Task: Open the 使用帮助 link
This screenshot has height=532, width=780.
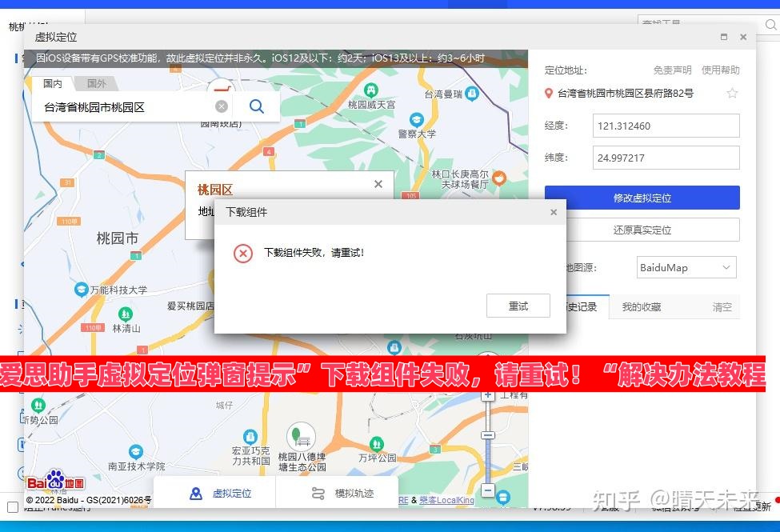Action: tap(720, 70)
